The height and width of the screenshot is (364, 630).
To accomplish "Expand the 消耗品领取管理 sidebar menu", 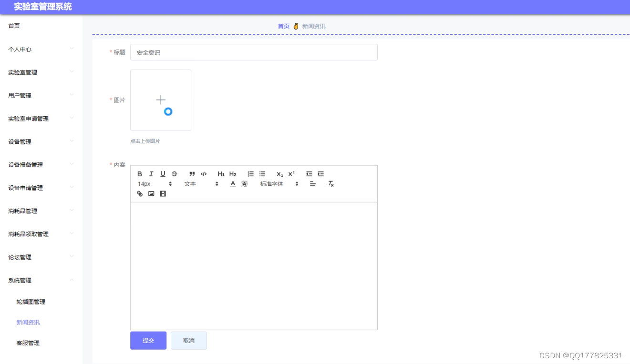I will (41, 234).
